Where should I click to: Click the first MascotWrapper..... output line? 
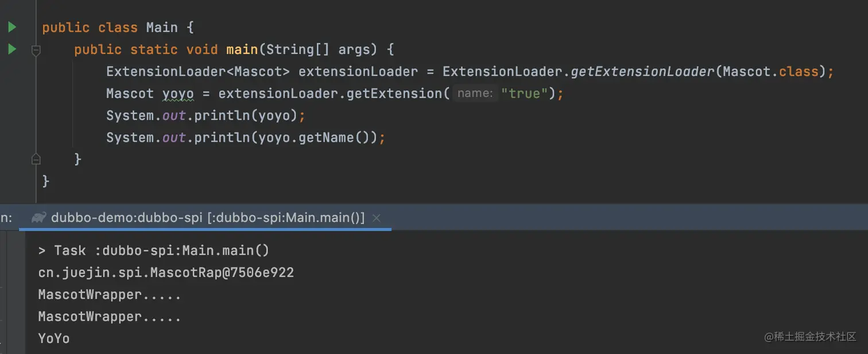(x=110, y=295)
